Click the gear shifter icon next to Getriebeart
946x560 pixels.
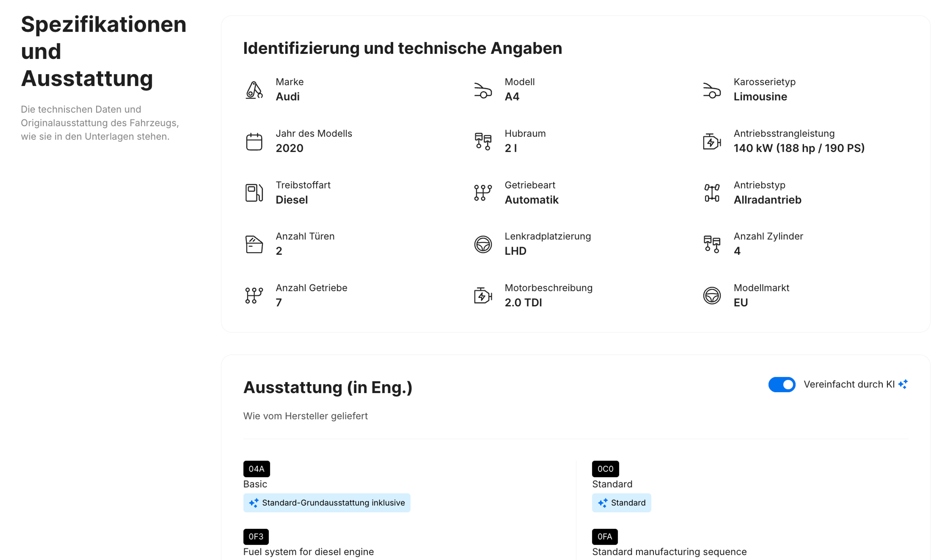483,192
